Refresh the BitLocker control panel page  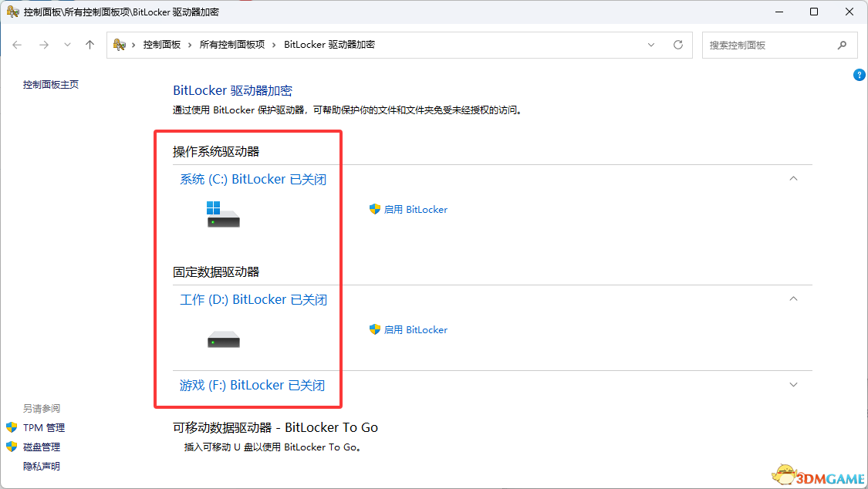[x=678, y=45]
